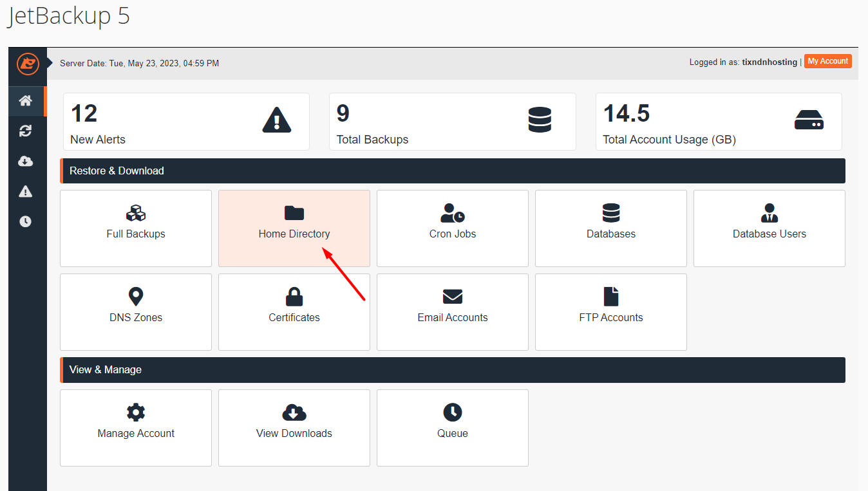Open the FTP Accounts tile
The image size is (868, 491).
coord(611,311)
